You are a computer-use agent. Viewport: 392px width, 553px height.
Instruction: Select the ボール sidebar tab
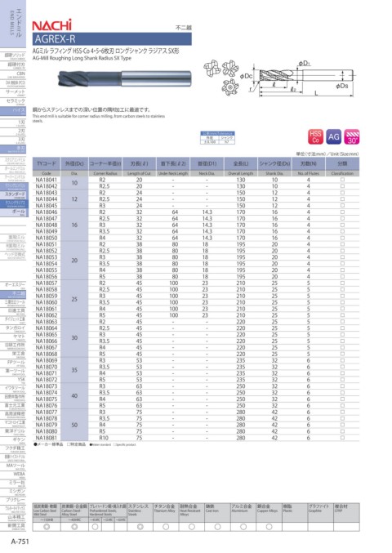pos(13,212)
